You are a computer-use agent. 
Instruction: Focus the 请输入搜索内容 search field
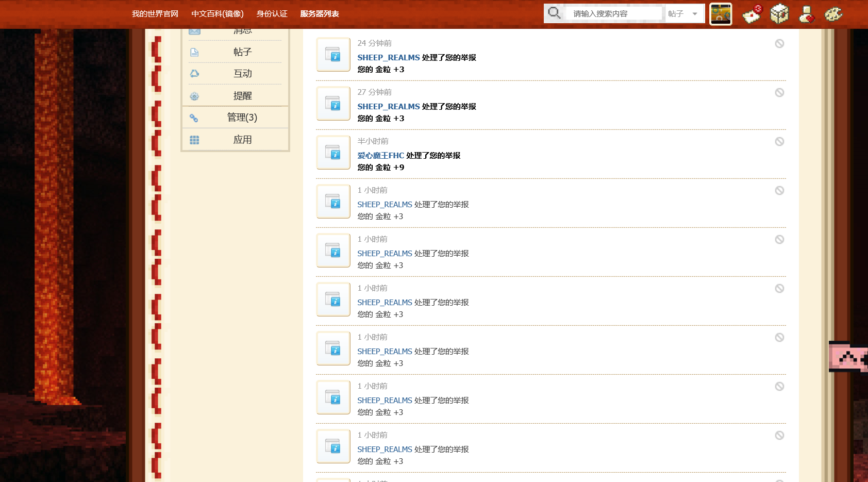614,13
